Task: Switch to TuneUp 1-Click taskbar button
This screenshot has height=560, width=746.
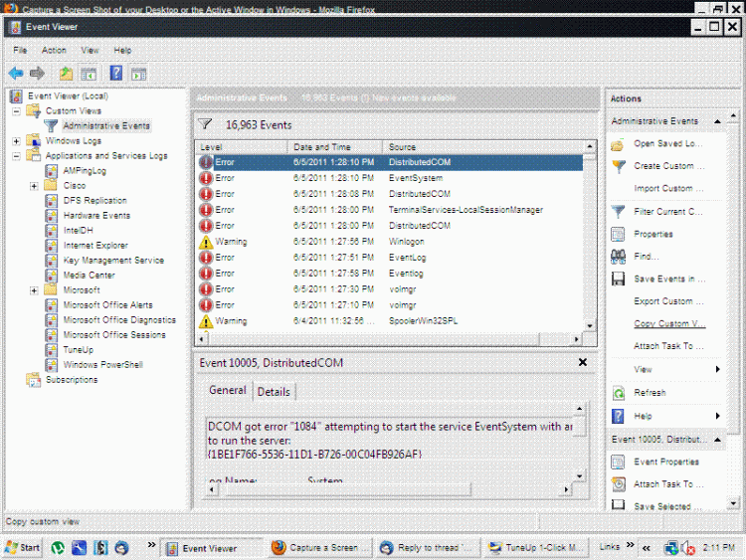Action: (537, 548)
